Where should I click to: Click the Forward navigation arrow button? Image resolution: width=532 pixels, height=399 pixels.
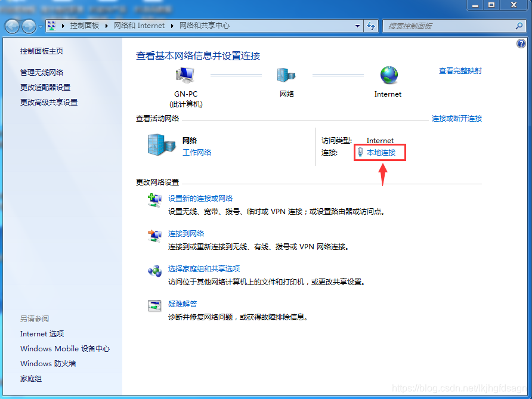pyautogui.click(x=29, y=26)
